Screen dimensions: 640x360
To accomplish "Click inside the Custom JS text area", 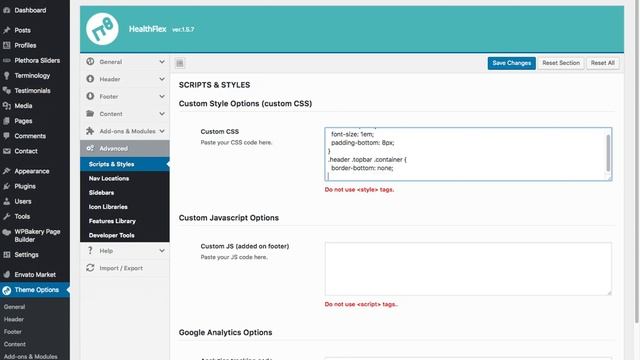I will 468,269.
